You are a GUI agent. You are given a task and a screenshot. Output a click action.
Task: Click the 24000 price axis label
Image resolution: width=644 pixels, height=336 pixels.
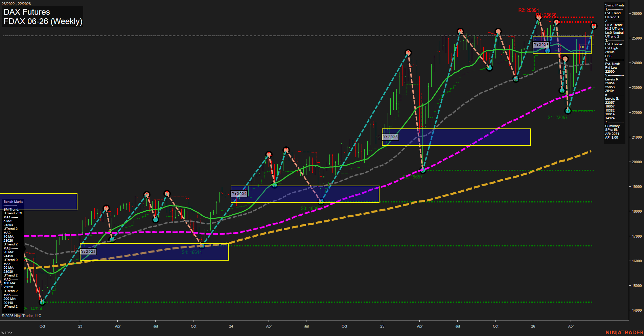[637, 63]
